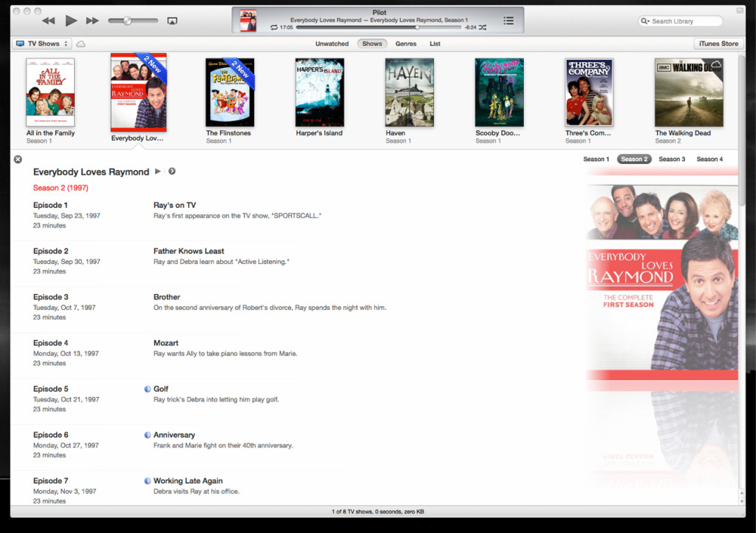This screenshot has width=756, height=533.
Task: Click Episode 4 label
Action: pyautogui.click(x=51, y=343)
